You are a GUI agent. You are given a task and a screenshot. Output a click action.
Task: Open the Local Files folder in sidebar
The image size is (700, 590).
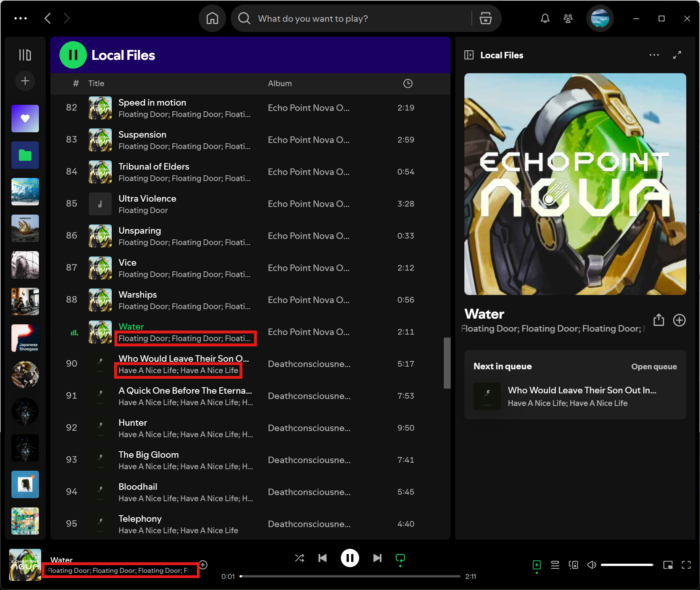25,155
